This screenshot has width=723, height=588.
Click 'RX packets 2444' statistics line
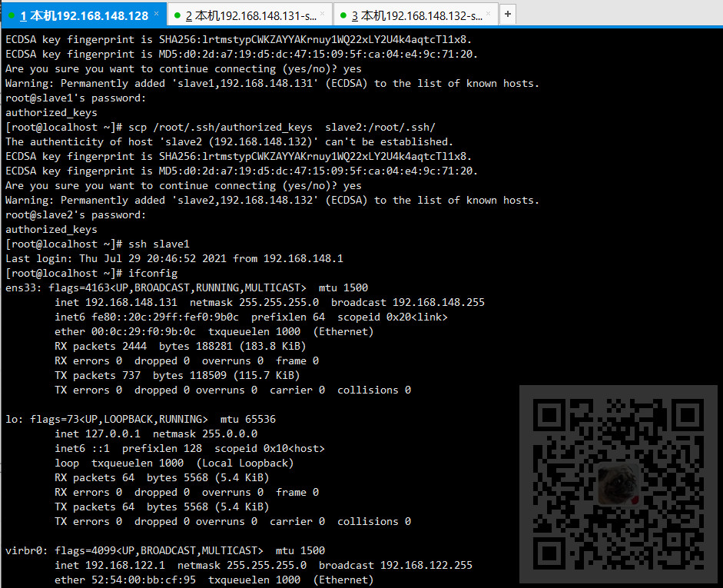tap(181, 347)
